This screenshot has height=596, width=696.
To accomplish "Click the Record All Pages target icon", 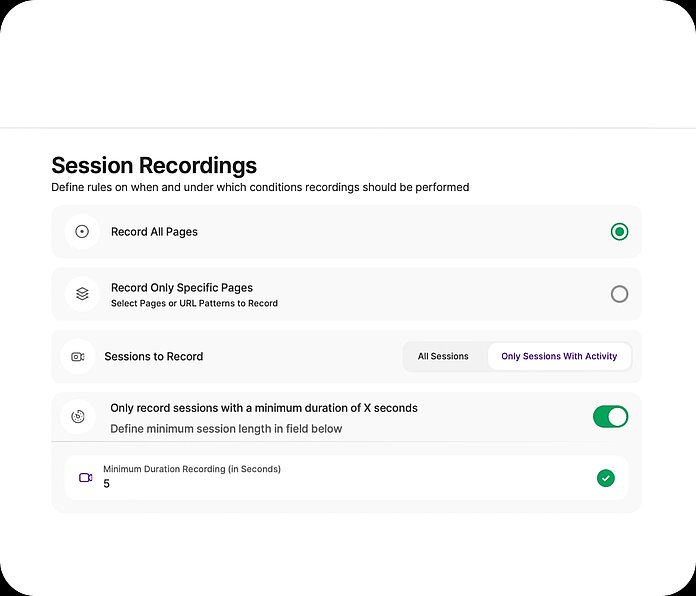I will [x=82, y=232].
